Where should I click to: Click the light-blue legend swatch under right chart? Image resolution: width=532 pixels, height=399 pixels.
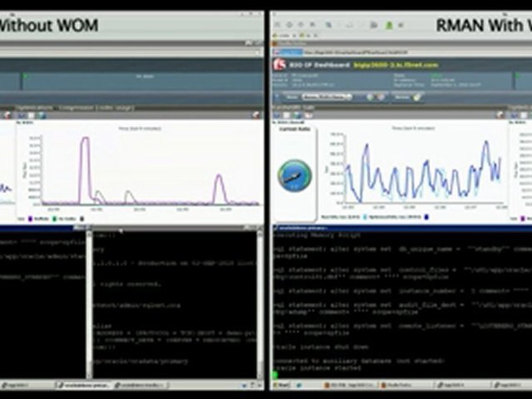coord(365,217)
